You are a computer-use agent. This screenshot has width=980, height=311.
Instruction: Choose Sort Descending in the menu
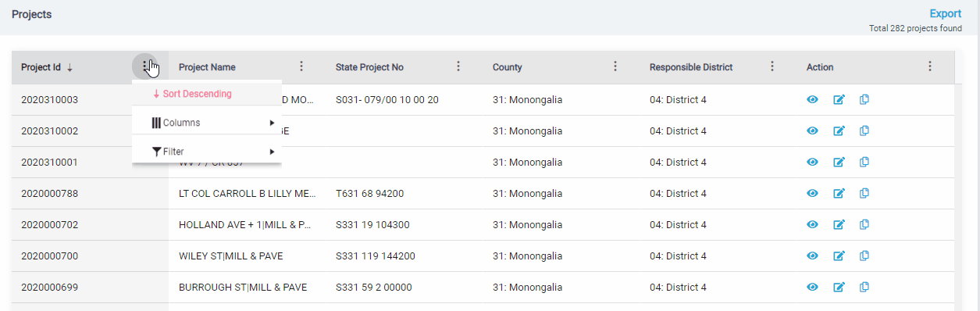click(207, 94)
